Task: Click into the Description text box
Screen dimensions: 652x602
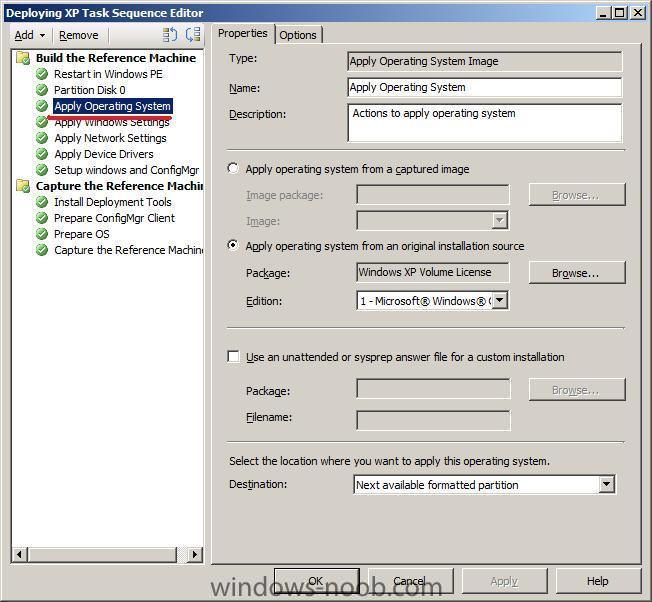Action: point(484,123)
